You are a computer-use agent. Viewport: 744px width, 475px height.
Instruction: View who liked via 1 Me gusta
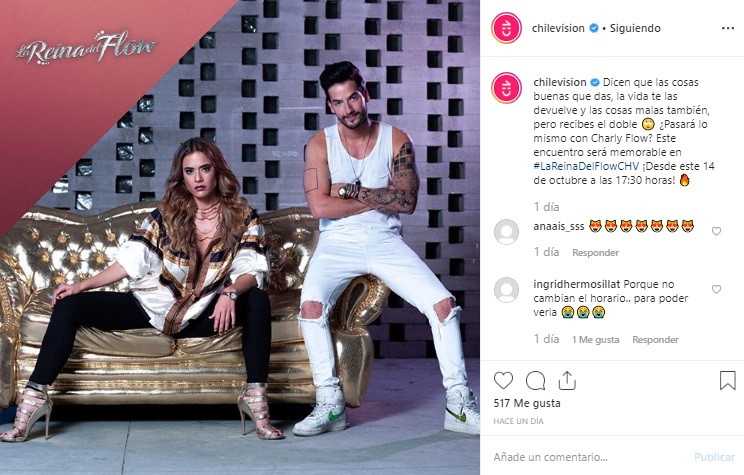coord(595,340)
